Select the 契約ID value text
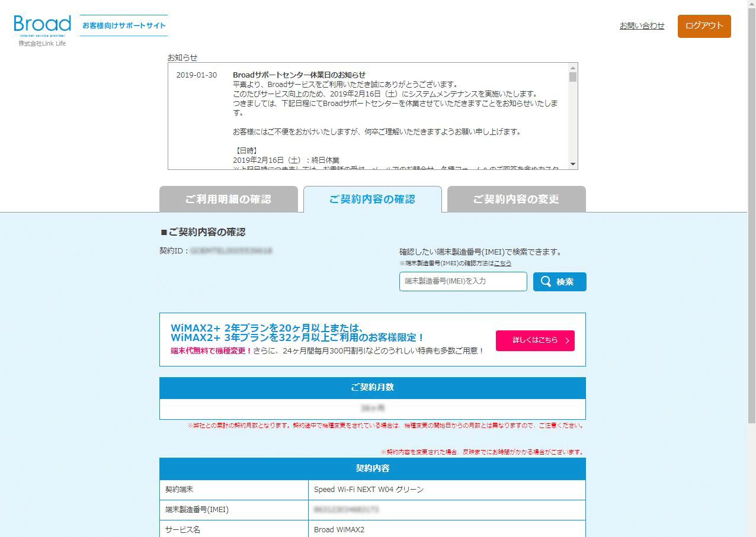 231,250
